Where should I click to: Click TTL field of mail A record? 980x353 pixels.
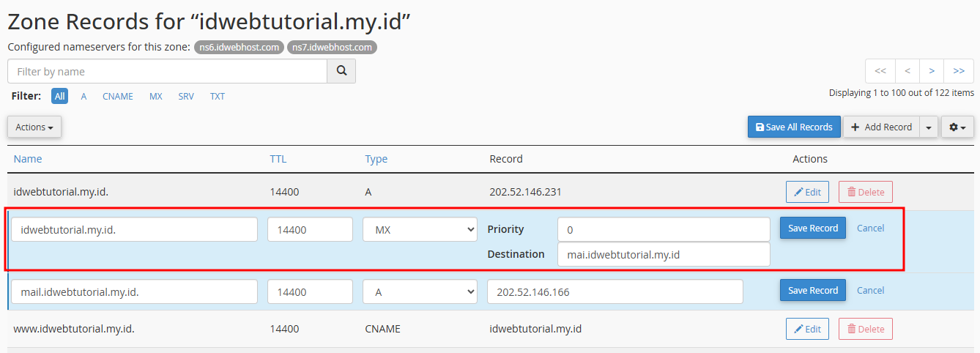(x=310, y=291)
